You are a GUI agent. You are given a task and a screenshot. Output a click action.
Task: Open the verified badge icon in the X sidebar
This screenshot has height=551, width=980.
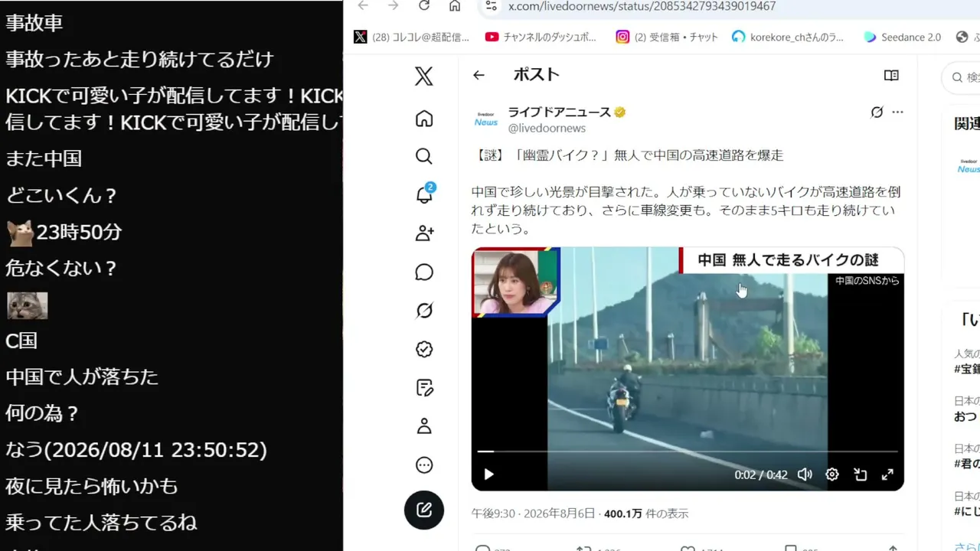tap(424, 349)
